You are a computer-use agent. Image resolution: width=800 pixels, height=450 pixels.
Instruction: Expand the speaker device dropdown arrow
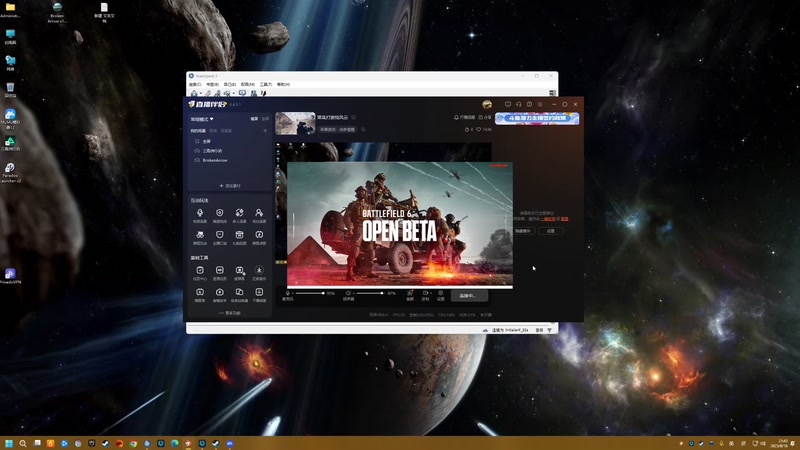(354, 293)
